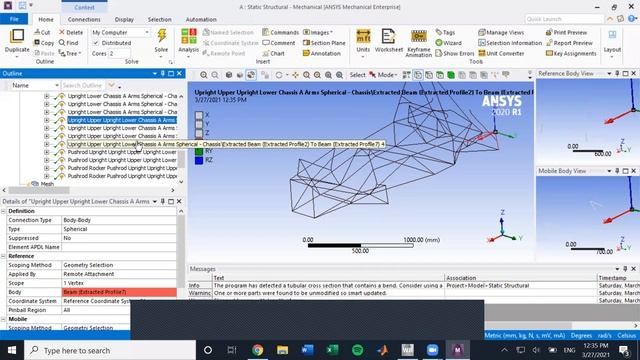The image size is (640, 360).
Task: Click the Tags tool
Action: 445,32
